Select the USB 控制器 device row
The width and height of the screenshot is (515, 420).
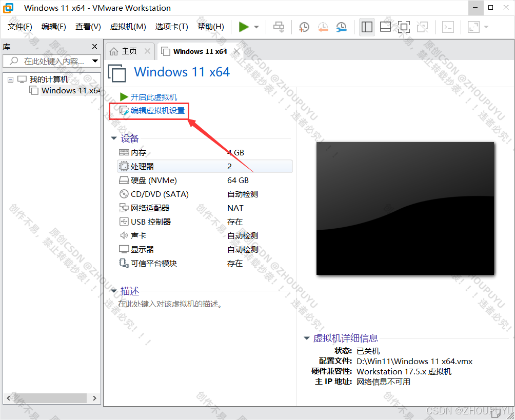pyautogui.click(x=205, y=222)
